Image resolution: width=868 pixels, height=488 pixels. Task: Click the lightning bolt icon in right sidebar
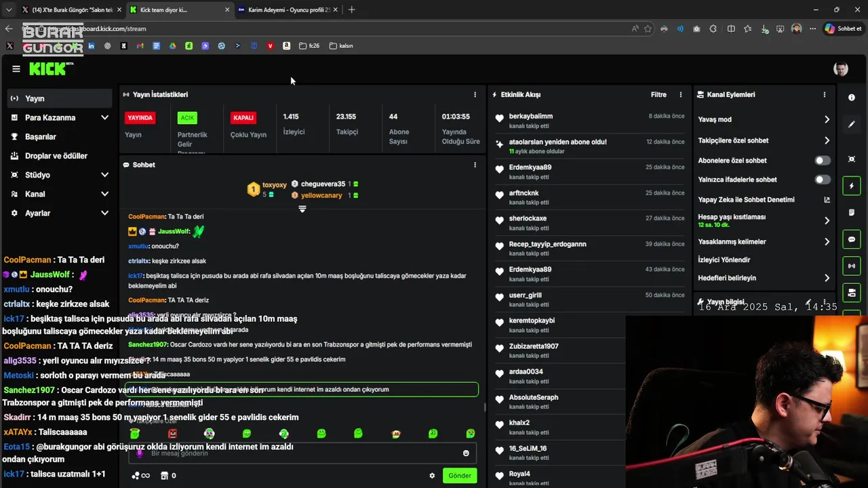[852, 186]
